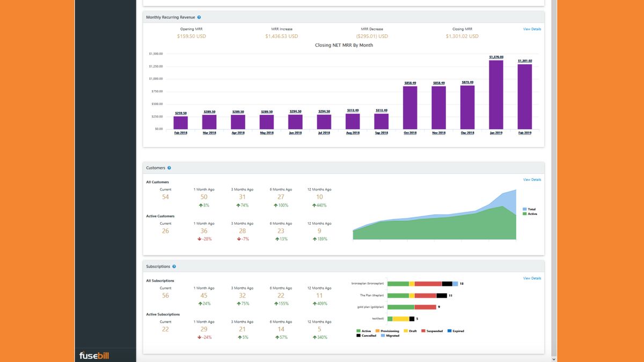Click All Customers 1 Month Ago value 50
Image resolution: width=644 pixels, height=362 pixels.
[x=204, y=197]
